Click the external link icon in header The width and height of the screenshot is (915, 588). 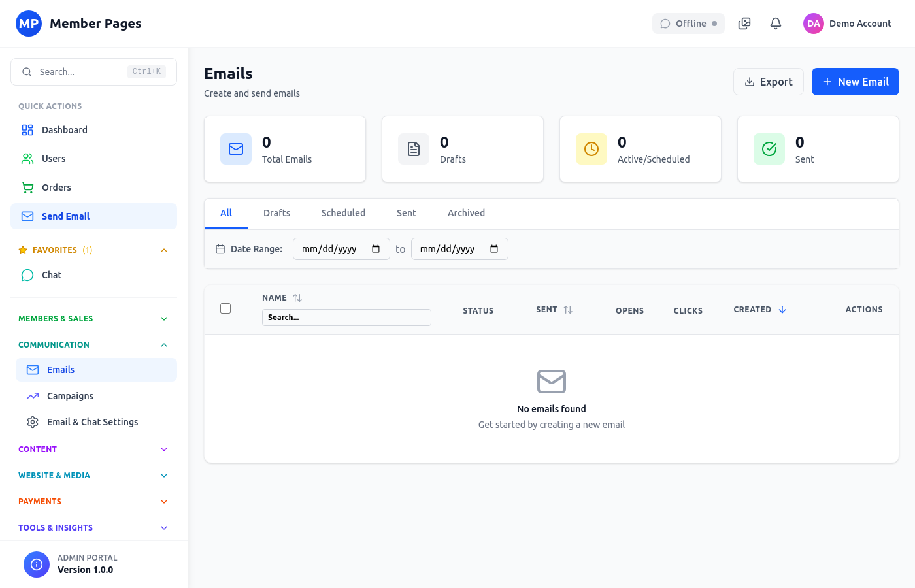[744, 23]
